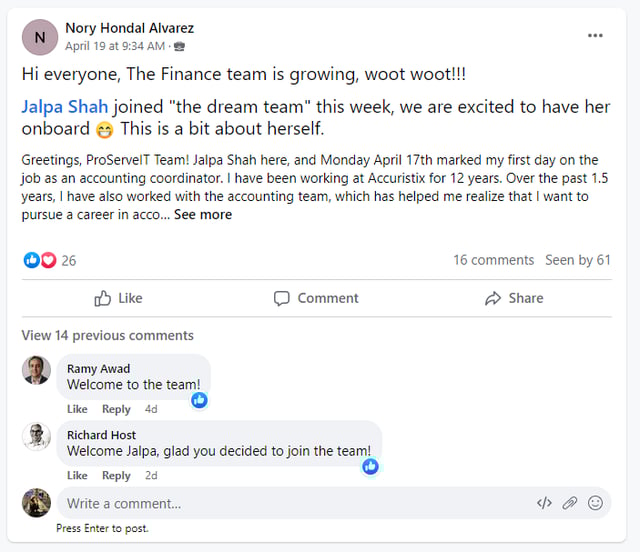Click the Write a comment field
Viewport: 640px width, 552px height.
(x=290, y=503)
